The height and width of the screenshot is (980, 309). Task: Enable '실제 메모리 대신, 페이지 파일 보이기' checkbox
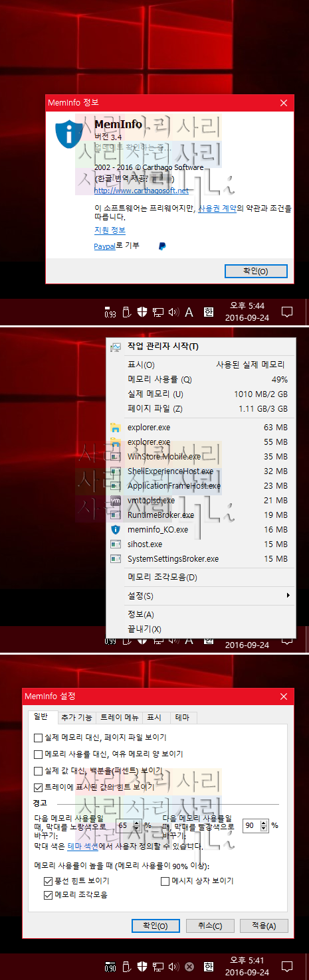(x=38, y=738)
